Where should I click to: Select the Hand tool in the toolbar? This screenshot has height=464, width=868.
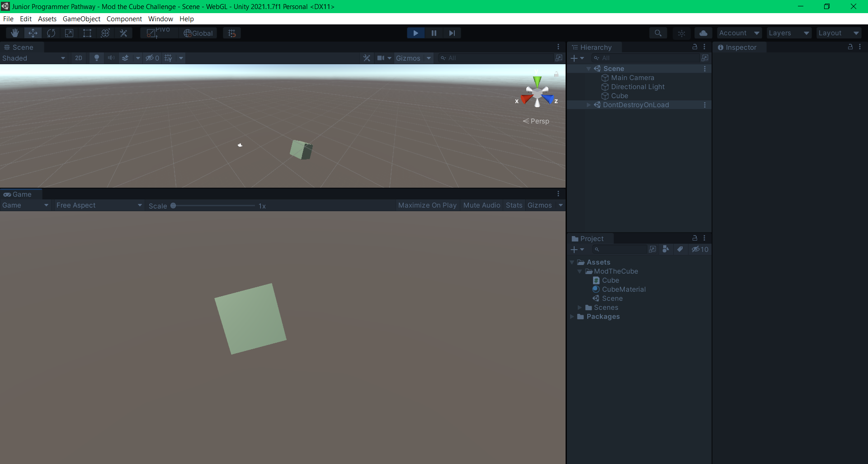point(15,33)
